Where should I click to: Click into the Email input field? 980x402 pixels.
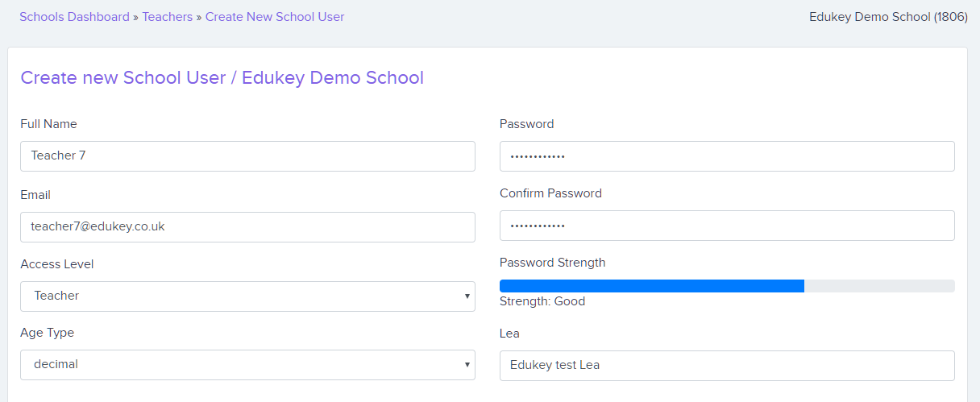pos(247,227)
